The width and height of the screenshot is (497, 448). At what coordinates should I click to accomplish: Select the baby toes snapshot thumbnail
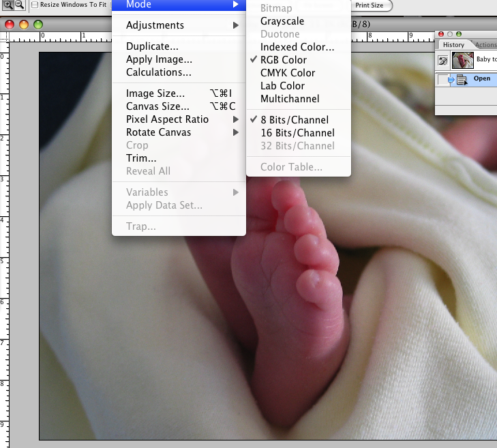point(462,60)
